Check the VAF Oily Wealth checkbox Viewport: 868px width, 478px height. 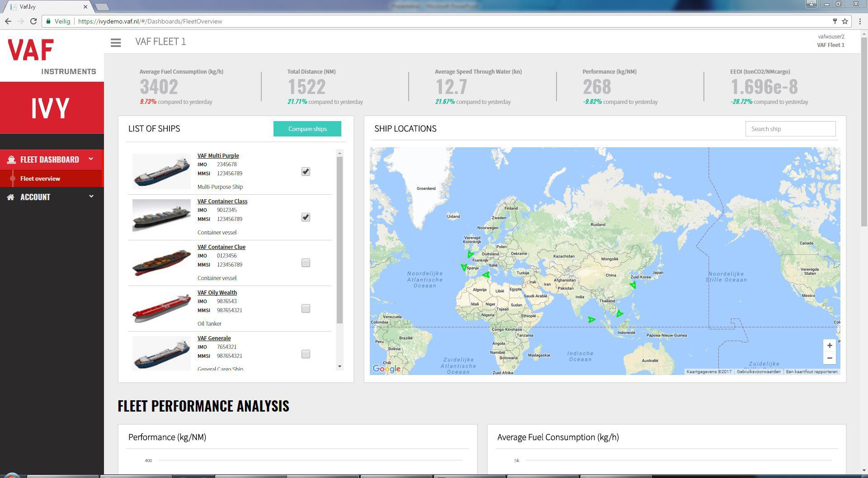pyautogui.click(x=306, y=309)
